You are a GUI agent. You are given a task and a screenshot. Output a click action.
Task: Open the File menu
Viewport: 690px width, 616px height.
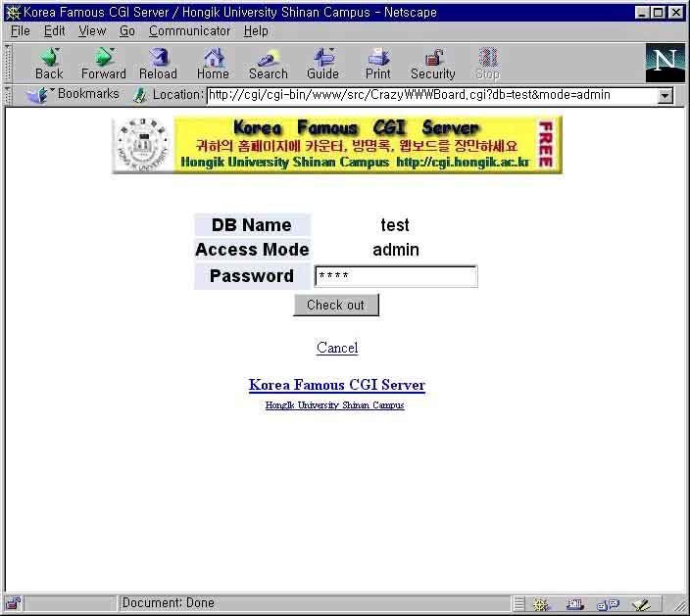tap(21, 31)
